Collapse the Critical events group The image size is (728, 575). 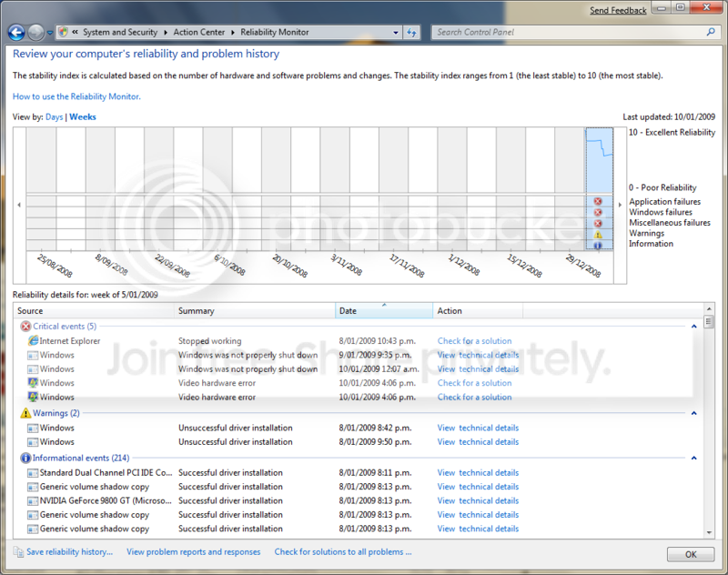coord(694,327)
